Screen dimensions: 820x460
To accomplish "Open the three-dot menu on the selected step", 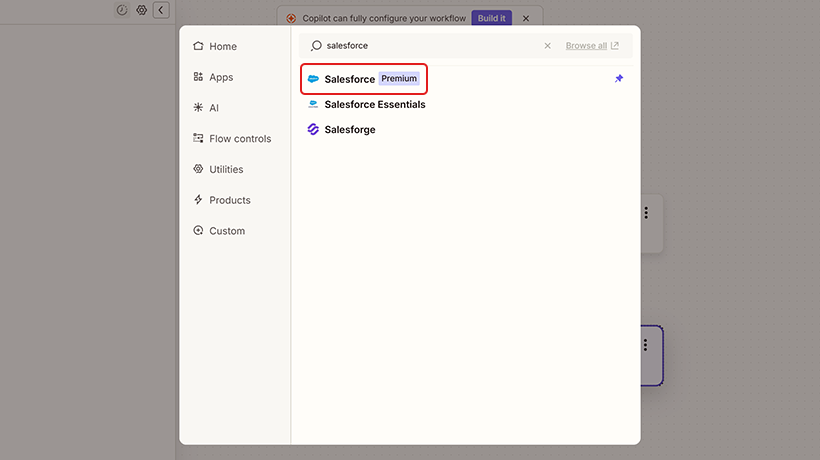I will pos(646,345).
